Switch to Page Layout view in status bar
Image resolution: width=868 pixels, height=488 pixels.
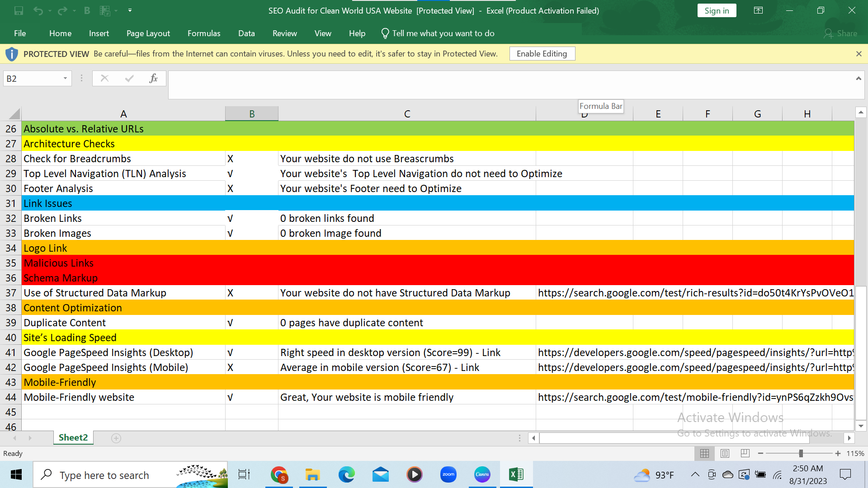(x=725, y=453)
